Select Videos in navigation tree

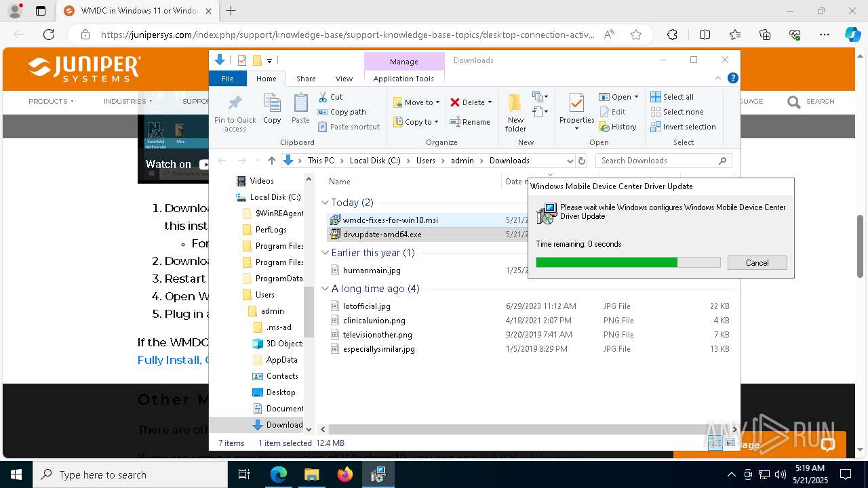click(261, 181)
